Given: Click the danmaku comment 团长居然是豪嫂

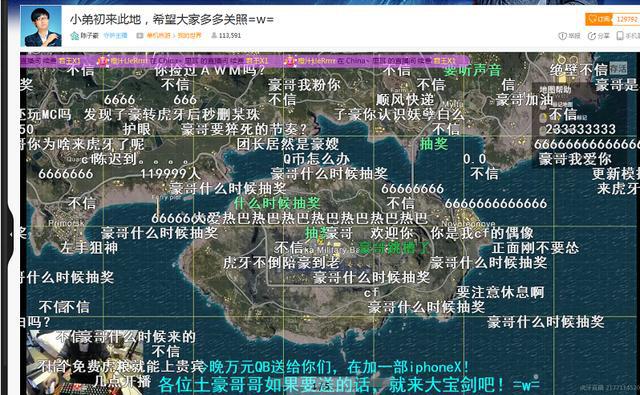Looking at the screenshot, I should coord(288,144).
